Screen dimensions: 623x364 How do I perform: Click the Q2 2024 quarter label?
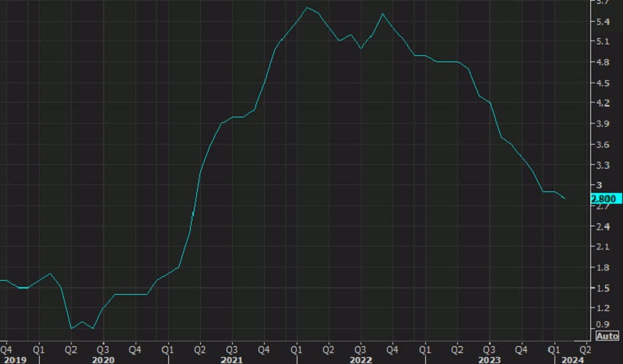pyautogui.click(x=585, y=348)
